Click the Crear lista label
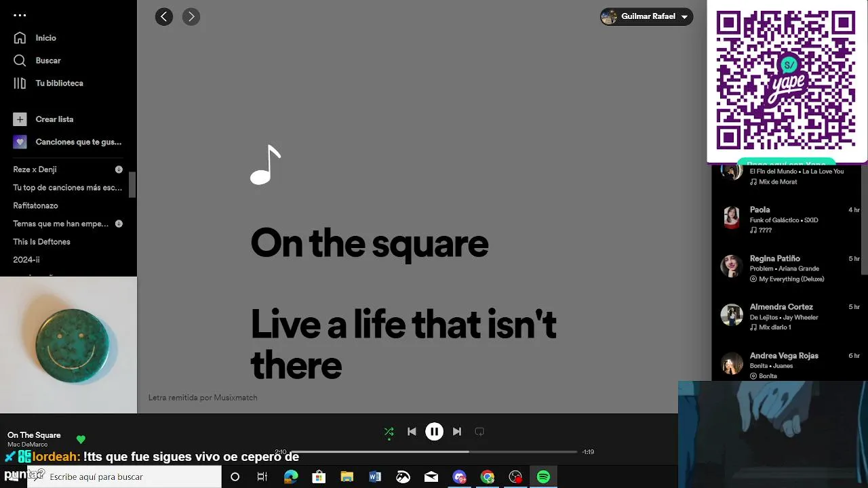The width and height of the screenshot is (868, 488). [54, 119]
